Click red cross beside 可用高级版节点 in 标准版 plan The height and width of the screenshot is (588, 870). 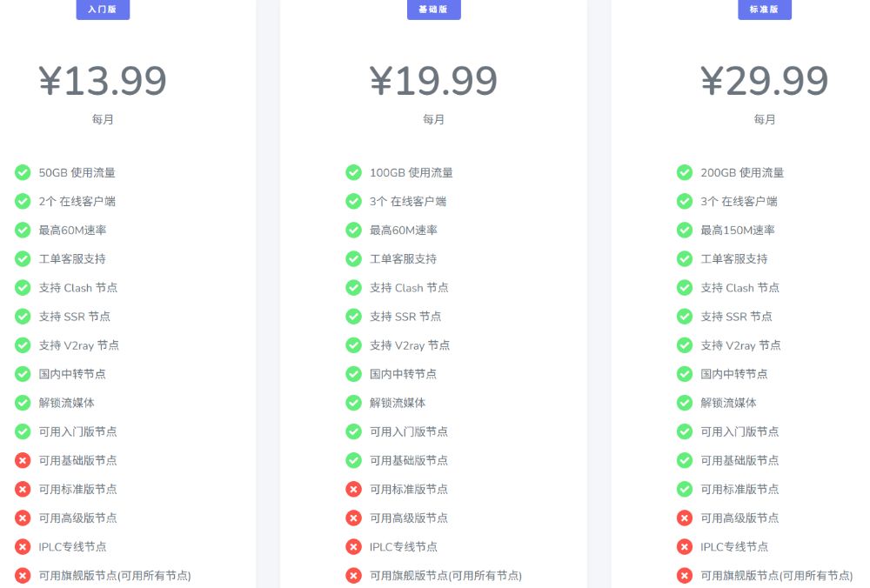click(685, 518)
